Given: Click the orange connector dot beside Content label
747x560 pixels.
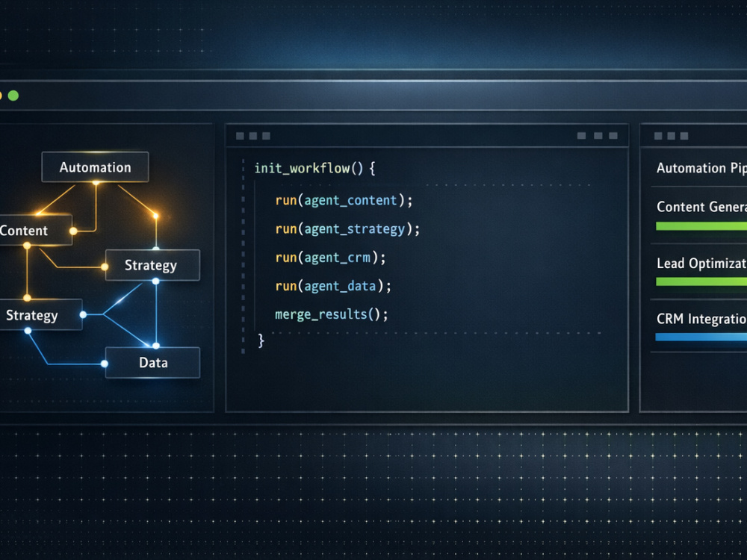Looking at the screenshot, I should 73,231.
